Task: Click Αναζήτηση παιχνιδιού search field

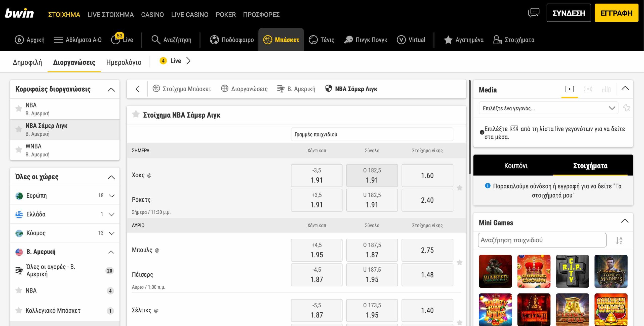Action: [542, 240]
